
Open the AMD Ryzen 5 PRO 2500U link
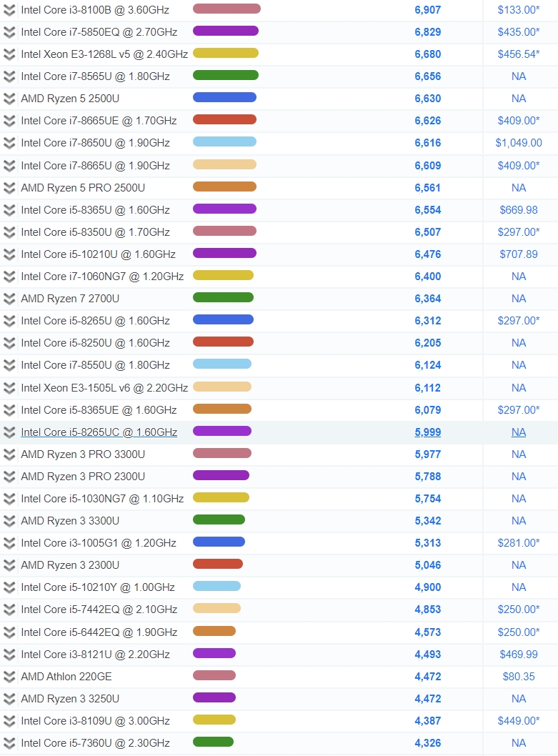pyautogui.click(x=83, y=187)
